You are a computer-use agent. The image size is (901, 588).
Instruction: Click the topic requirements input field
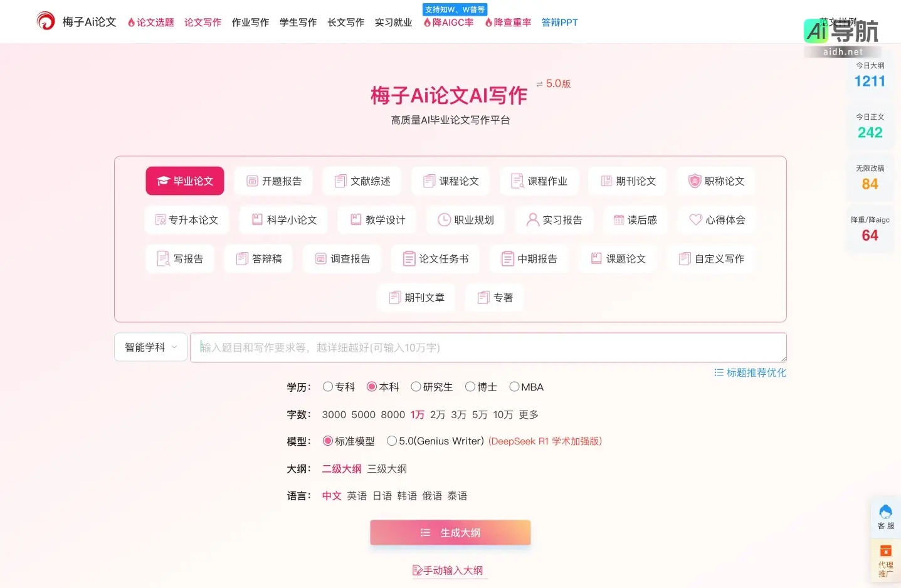click(x=488, y=347)
